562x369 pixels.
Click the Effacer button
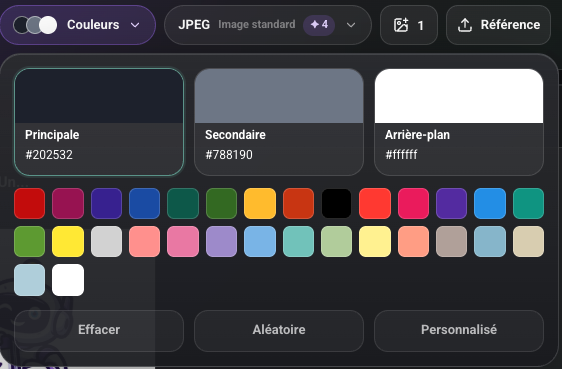click(99, 331)
